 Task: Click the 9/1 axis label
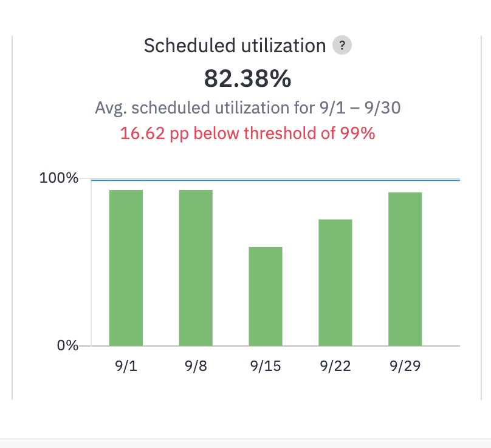tap(126, 365)
